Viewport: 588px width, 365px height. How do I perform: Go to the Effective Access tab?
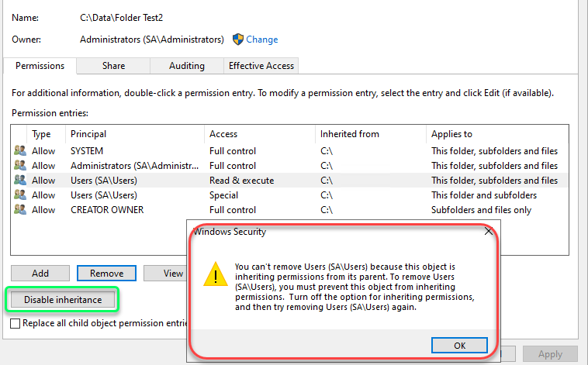(261, 66)
